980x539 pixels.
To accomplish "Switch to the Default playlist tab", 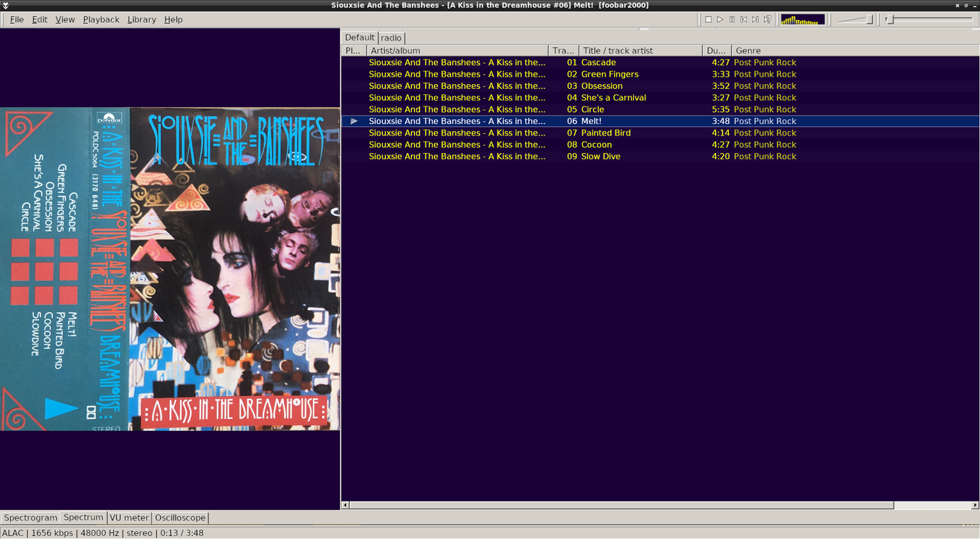I will pos(360,37).
